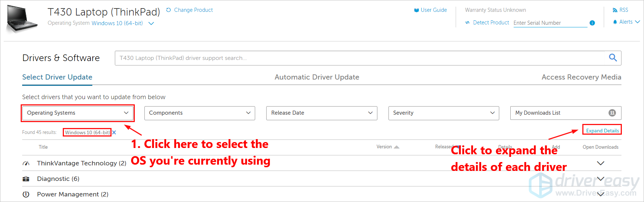The image size is (644, 202).
Task: Open the Components filter dropdown
Action: (x=199, y=113)
